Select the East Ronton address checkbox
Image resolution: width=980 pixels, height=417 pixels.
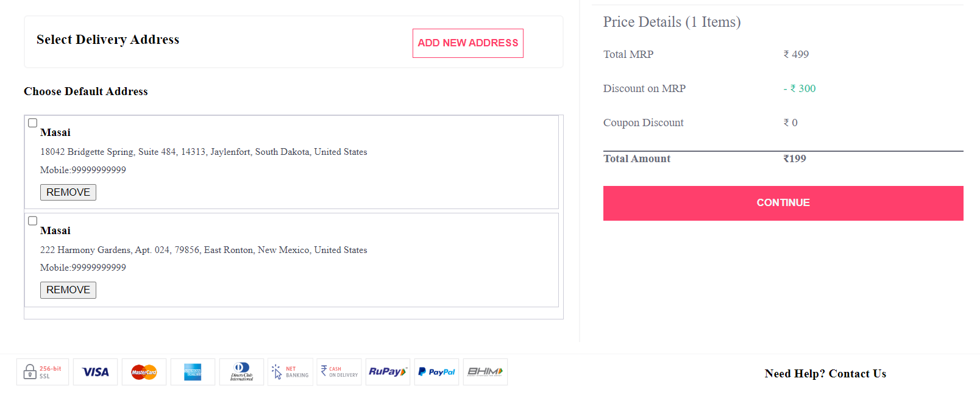pos(32,221)
